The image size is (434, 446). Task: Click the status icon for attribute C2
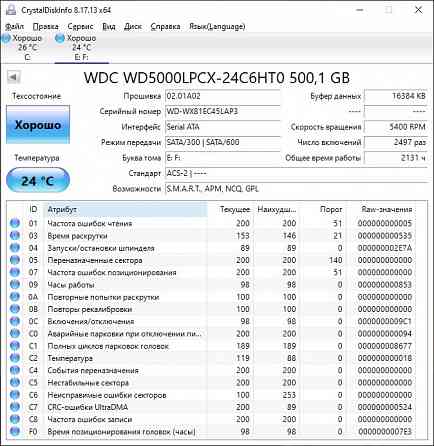pyautogui.click(x=15, y=358)
